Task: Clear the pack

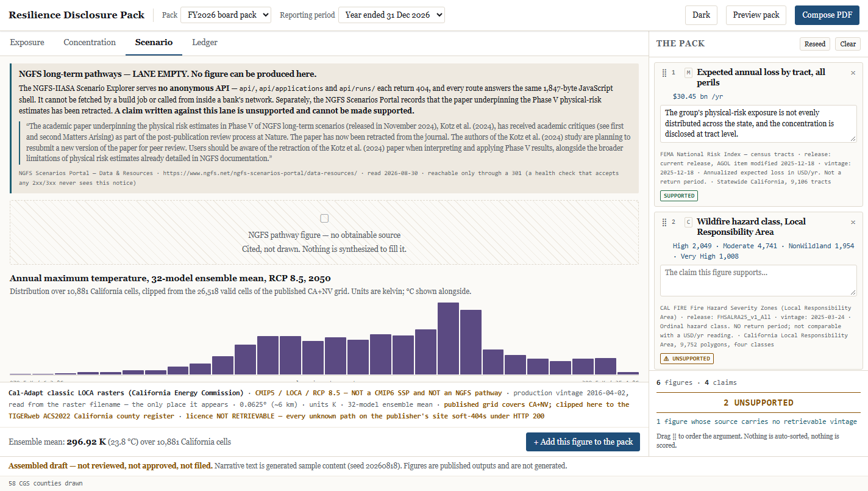Action: [848, 44]
